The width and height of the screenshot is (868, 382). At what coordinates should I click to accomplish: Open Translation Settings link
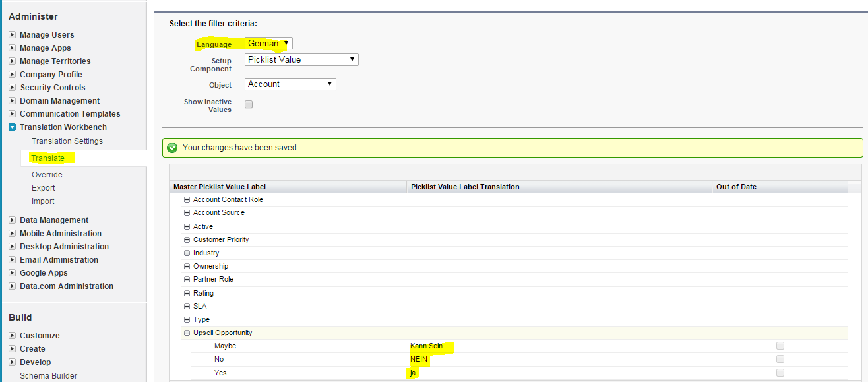pyautogui.click(x=67, y=141)
